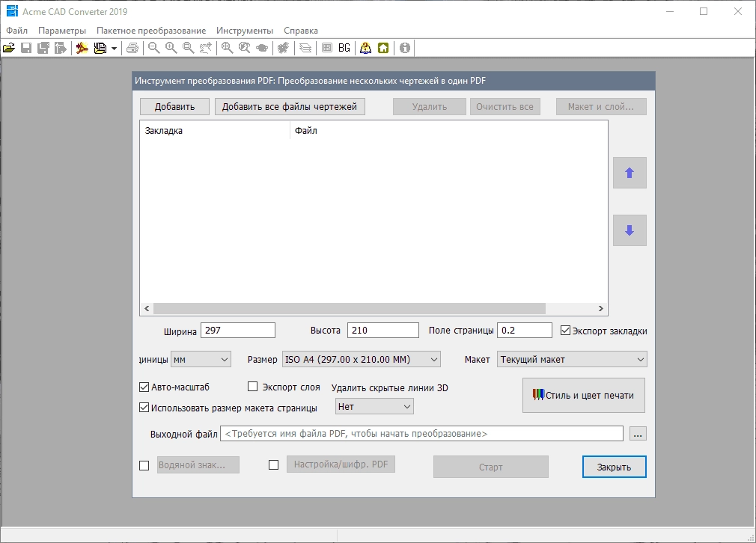Click the Save floppy disk icon
The height and width of the screenshot is (543, 756).
[26, 48]
